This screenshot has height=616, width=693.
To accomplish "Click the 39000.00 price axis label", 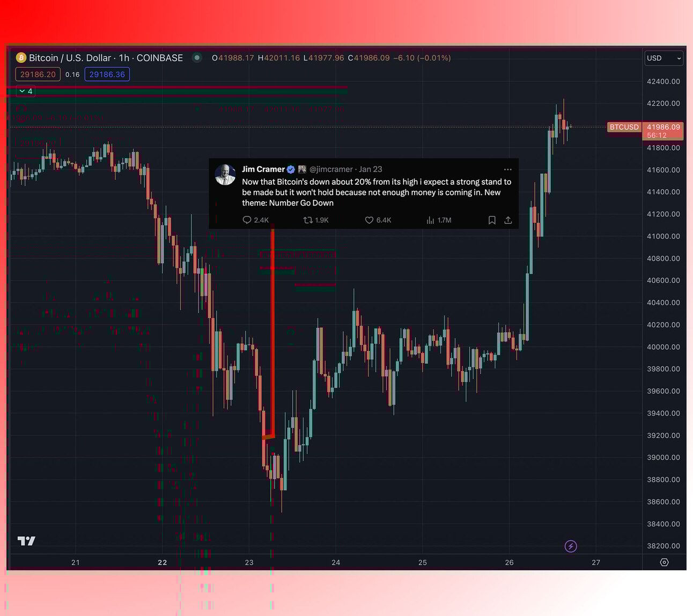I will [663, 457].
